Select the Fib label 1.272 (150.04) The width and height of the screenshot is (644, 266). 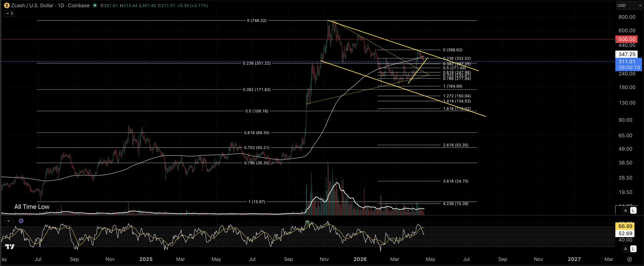[x=457, y=96]
